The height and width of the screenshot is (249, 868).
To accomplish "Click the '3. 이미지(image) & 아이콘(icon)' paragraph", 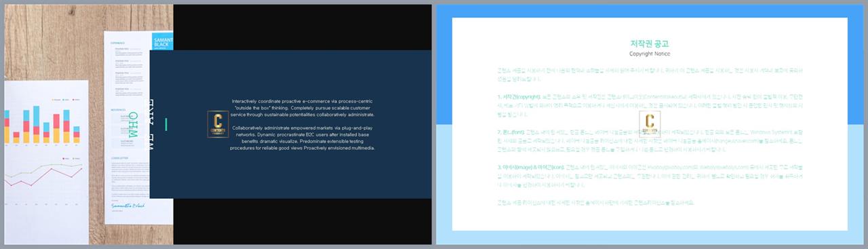I will (x=650, y=175).
